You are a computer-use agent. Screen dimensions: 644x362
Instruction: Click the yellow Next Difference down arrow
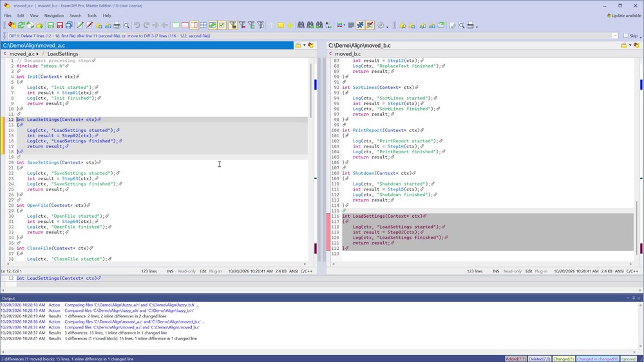[290, 26]
